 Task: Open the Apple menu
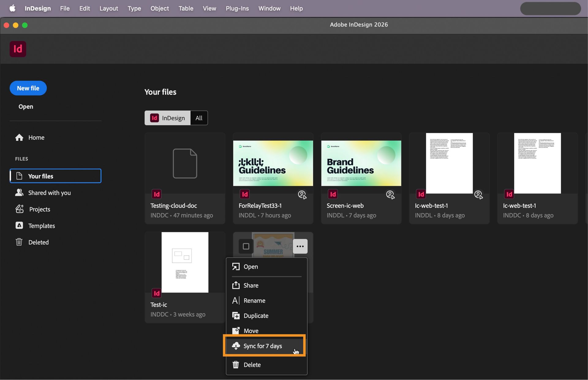[x=12, y=8]
